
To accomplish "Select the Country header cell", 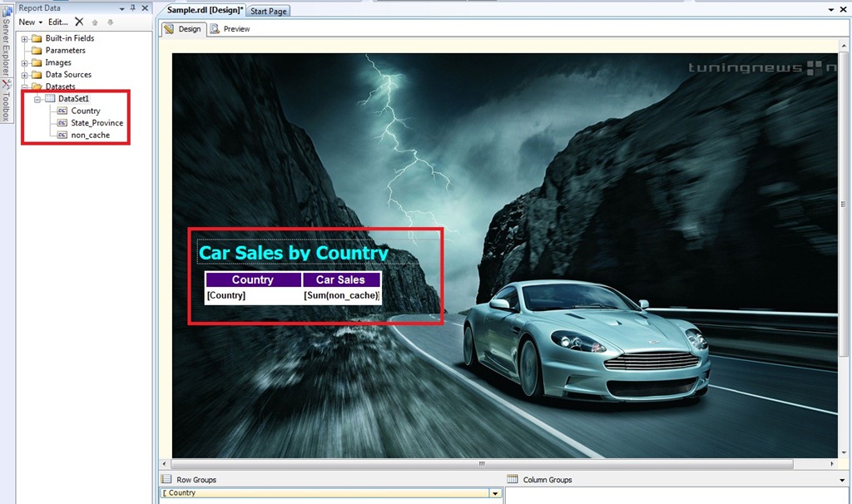I will (x=253, y=279).
